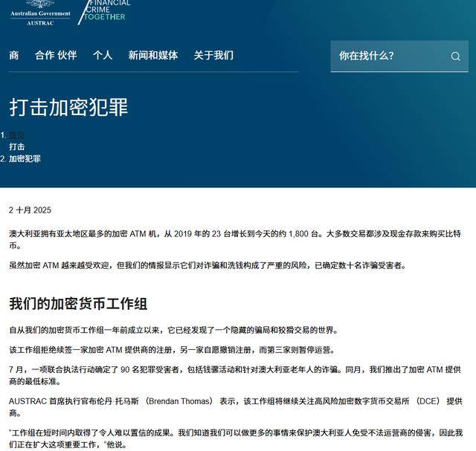Follow the 打击 breadcrumb link
This screenshot has height=451, width=476.
coord(16,147)
